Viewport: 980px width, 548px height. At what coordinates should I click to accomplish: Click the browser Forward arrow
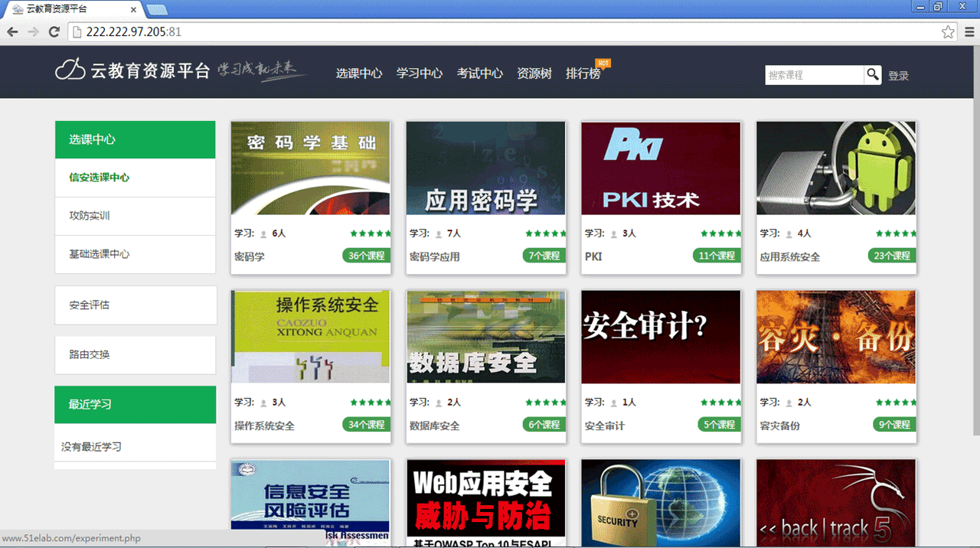(33, 32)
